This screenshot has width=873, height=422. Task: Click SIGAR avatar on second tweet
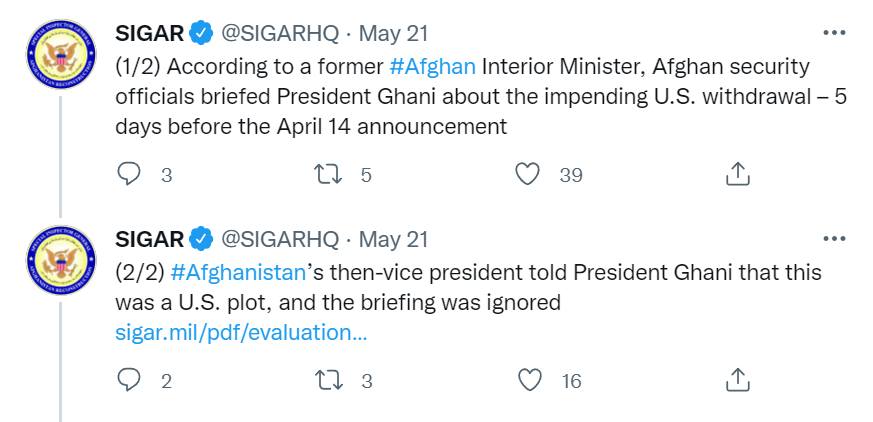click(x=60, y=262)
